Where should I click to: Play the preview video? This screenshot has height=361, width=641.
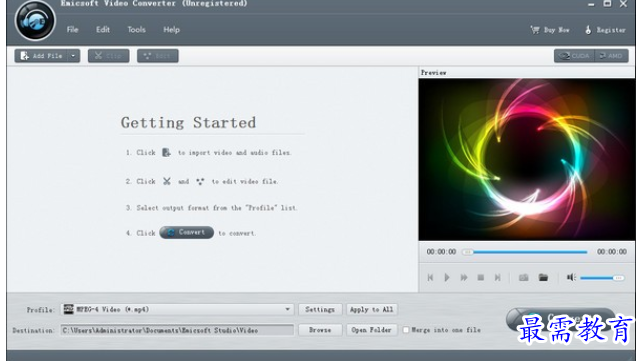pyautogui.click(x=447, y=278)
